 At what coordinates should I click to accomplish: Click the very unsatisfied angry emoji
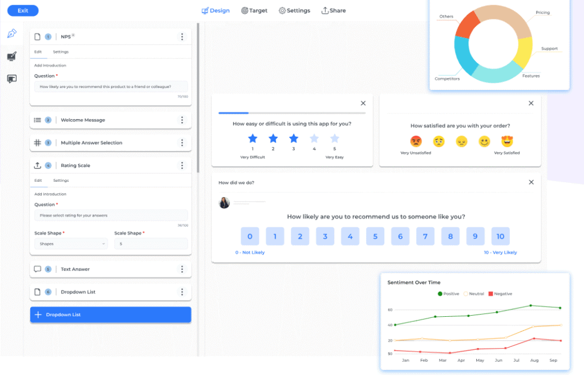click(x=416, y=141)
